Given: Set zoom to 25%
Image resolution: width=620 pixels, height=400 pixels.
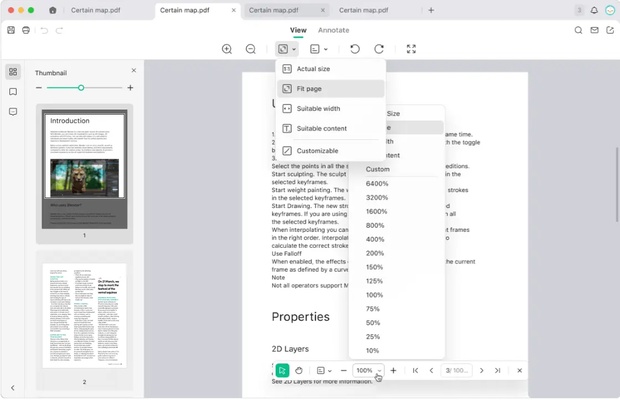Looking at the screenshot, I should click(373, 336).
